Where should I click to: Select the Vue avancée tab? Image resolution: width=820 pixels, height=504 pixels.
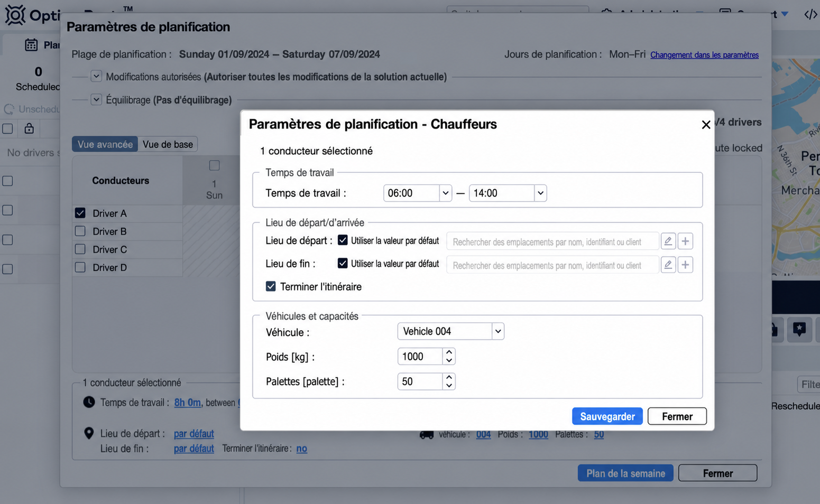point(105,144)
